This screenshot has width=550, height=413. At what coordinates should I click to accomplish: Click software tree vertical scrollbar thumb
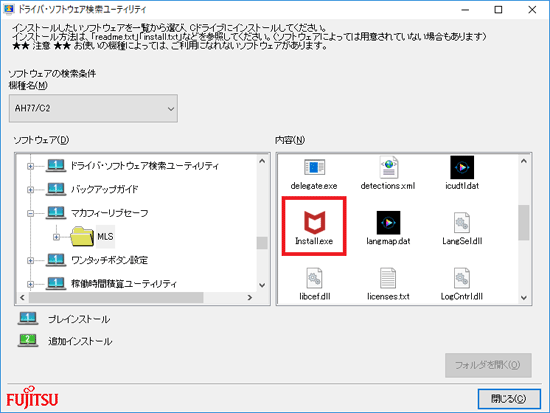click(x=262, y=243)
